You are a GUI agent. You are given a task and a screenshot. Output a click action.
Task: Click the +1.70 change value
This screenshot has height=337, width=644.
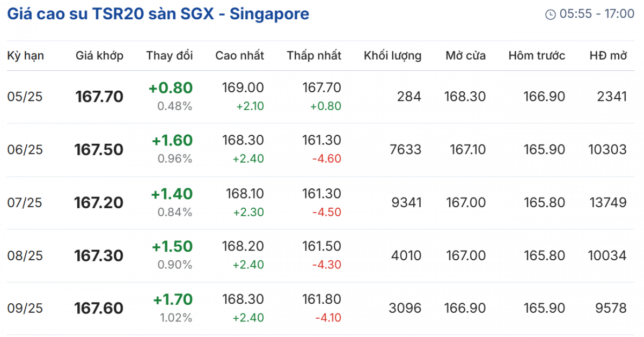(172, 299)
